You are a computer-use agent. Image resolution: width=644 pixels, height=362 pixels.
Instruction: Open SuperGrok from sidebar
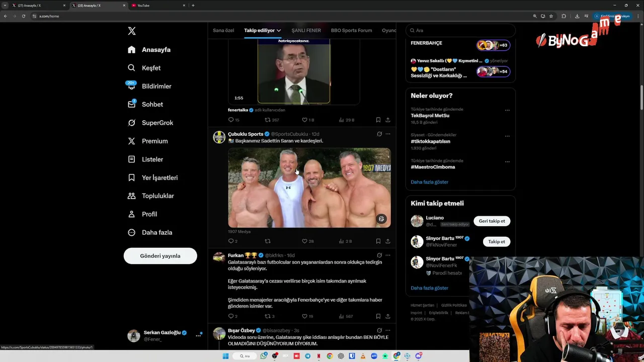[x=150, y=123]
